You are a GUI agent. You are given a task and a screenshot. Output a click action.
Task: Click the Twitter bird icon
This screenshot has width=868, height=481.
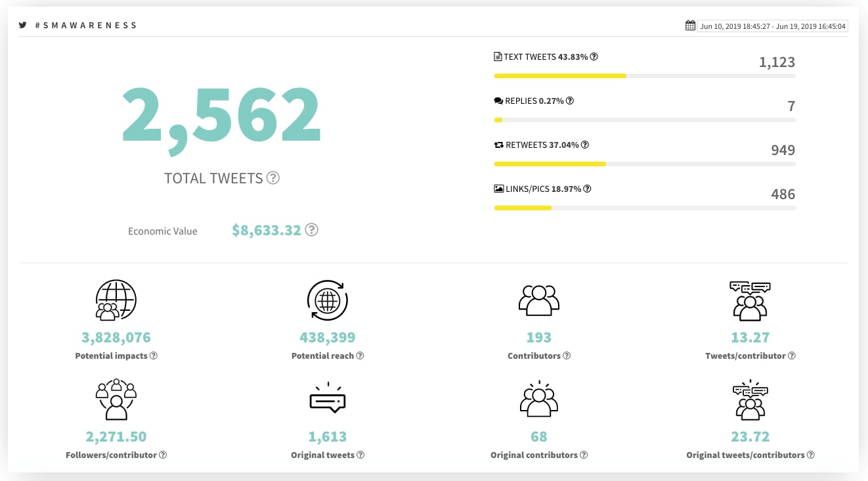pos(23,25)
